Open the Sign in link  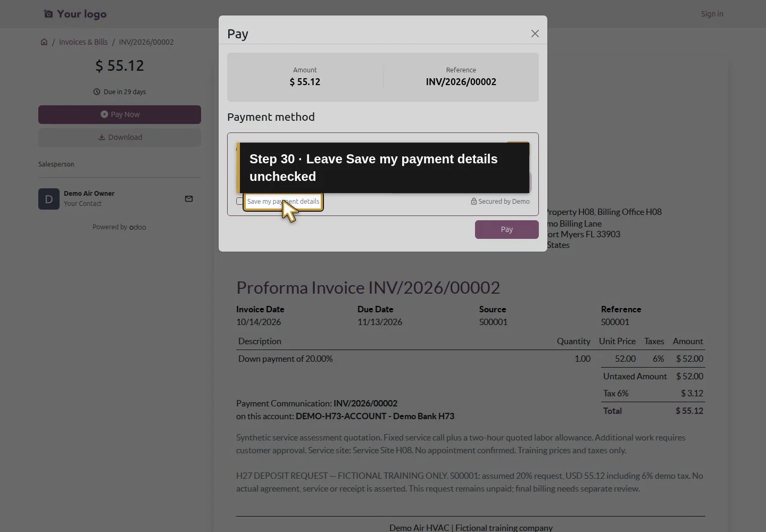click(x=712, y=14)
